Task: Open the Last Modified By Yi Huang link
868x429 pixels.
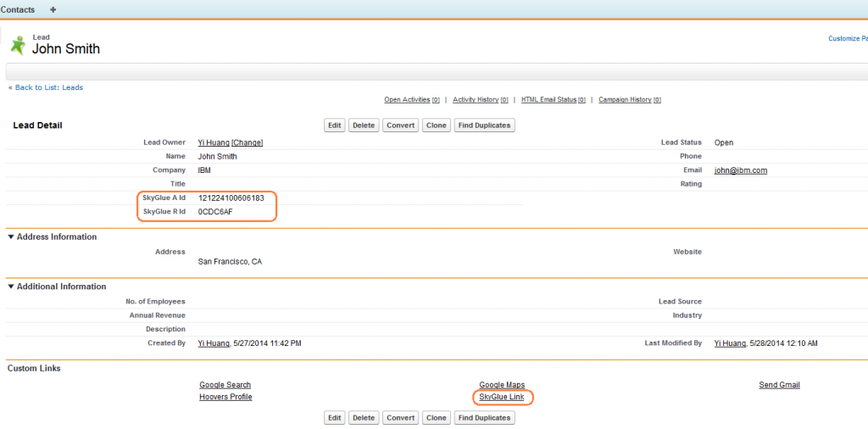Action: 730,343
